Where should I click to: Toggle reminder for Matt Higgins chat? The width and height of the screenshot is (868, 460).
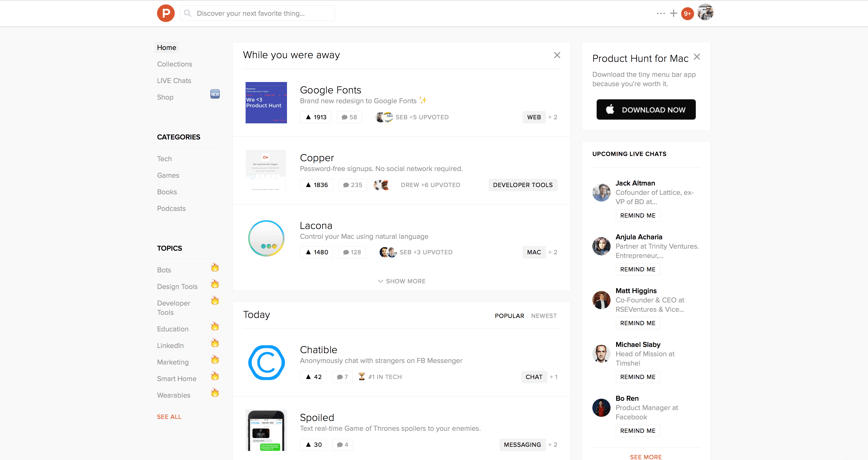click(637, 323)
